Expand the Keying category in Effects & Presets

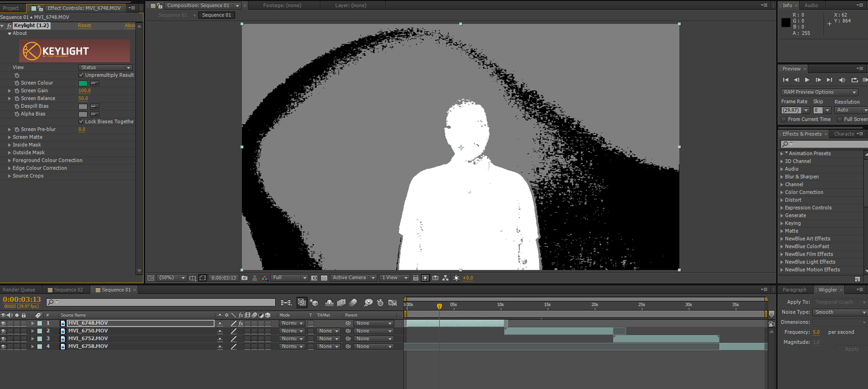pyautogui.click(x=782, y=223)
